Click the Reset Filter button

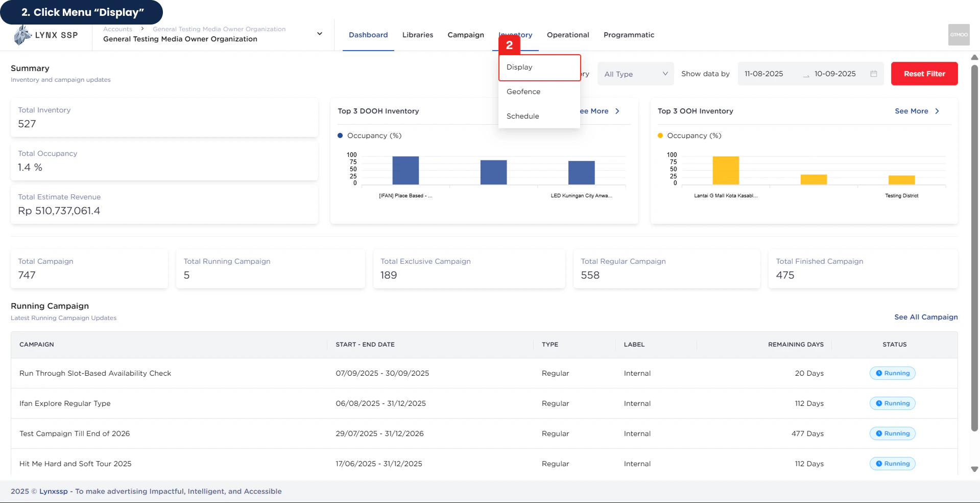click(x=924, y=74)
